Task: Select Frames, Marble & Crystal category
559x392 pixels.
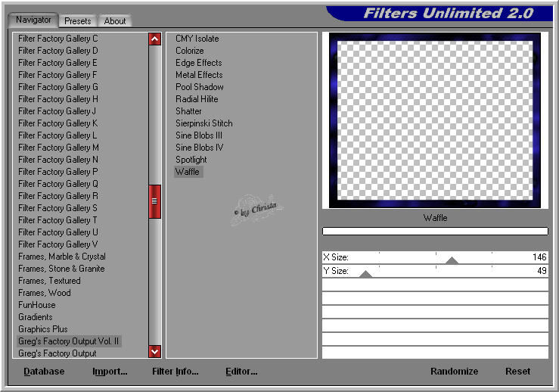Action: coord(62,257)
